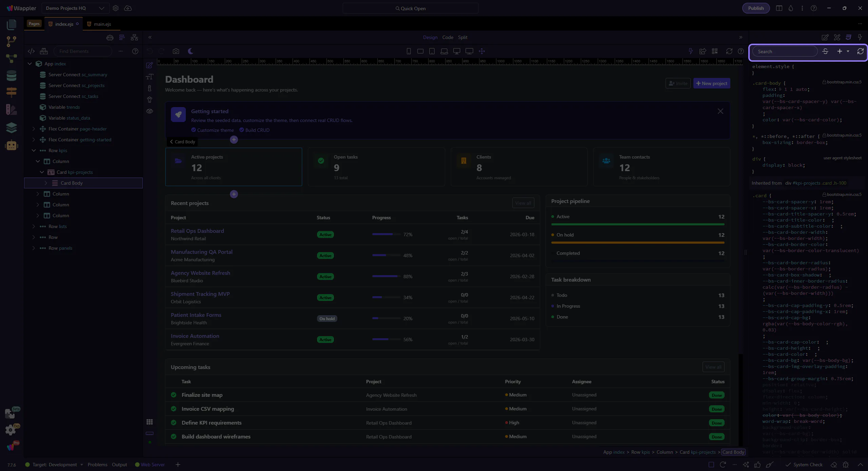Click the refresh styles icon
Screen dimensions: 868x471
click(860, 51)
